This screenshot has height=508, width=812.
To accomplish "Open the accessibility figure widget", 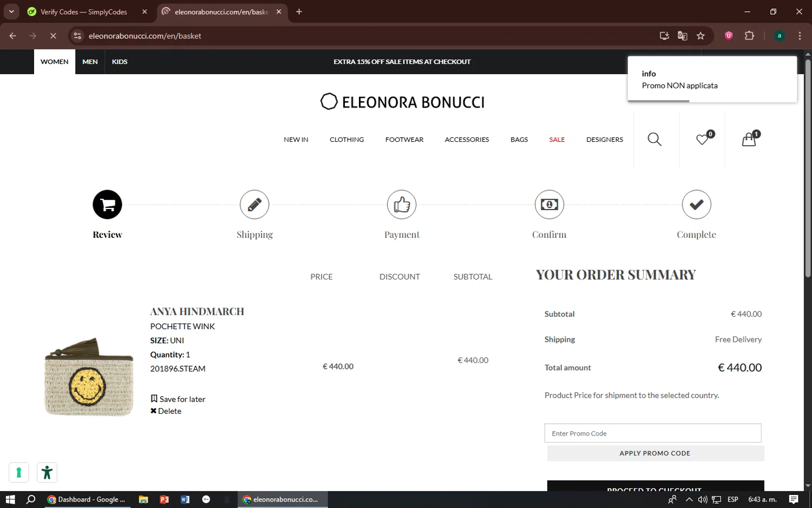I will coord(47,472).
